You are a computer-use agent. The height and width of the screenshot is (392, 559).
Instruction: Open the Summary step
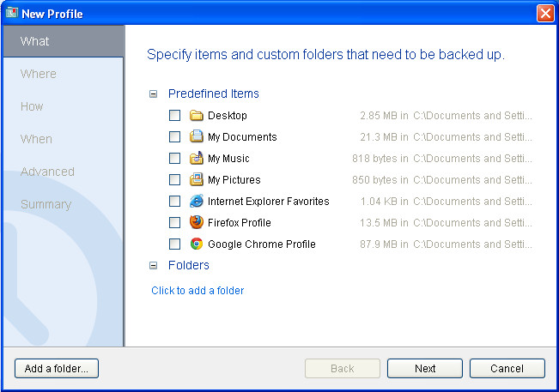pyautogui.click(x=46, y=204)
